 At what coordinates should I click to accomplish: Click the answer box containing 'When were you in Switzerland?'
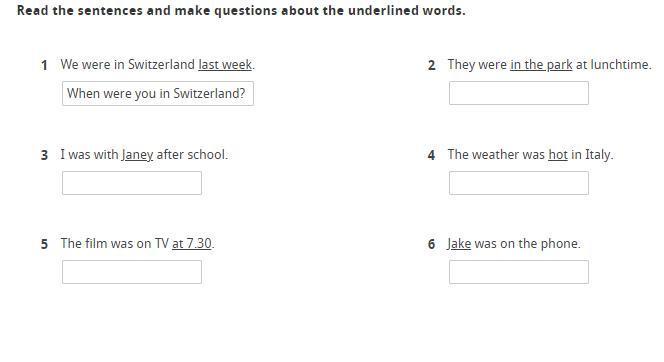(x=158, y=94)
